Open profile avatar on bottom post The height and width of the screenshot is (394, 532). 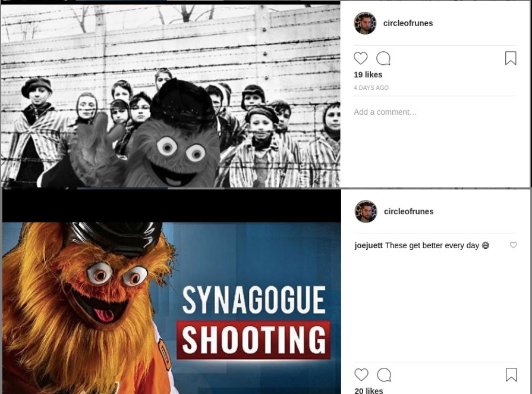tap(366, 211)
